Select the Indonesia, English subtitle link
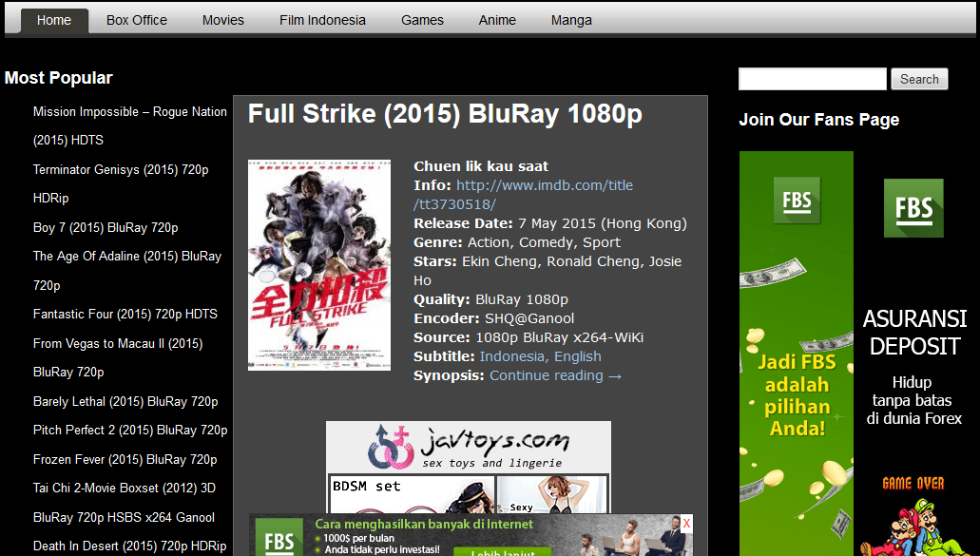This screenshot has width=980, height=556. click(x=540, y=356)
